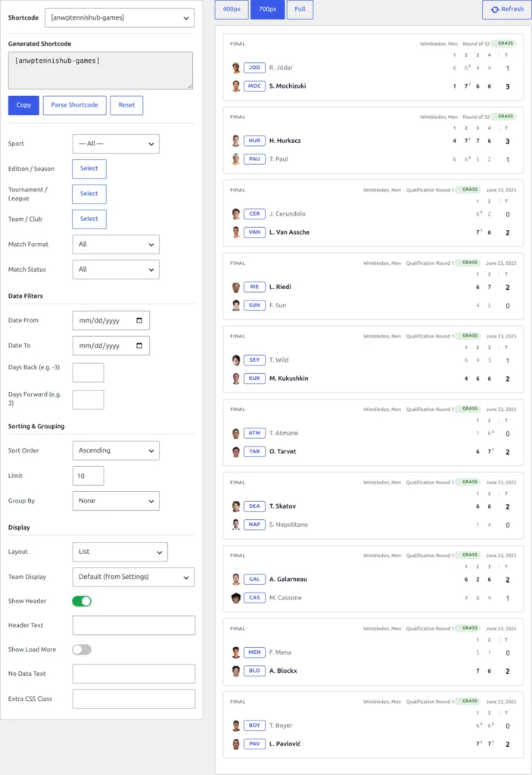Viewport: 532px width, 775px height.
Task: Open the Shortcode selector dropdown
Action: coord(119,18)
